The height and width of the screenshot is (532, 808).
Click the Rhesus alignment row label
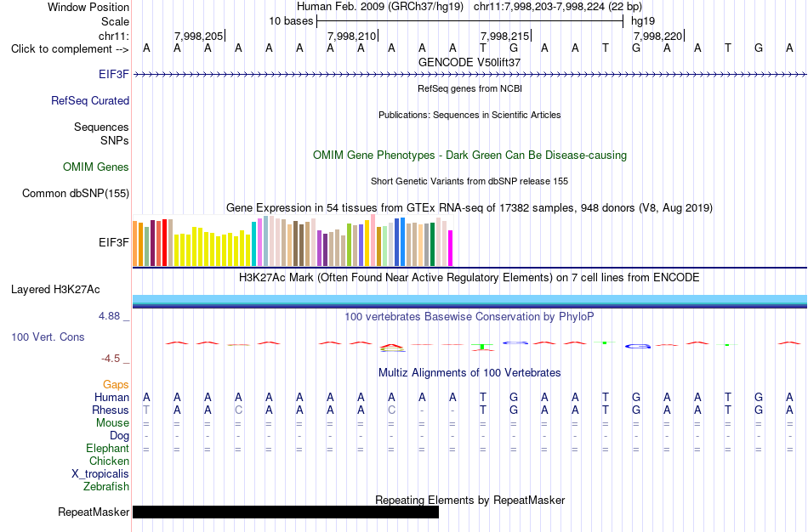[x=111, y=410]
